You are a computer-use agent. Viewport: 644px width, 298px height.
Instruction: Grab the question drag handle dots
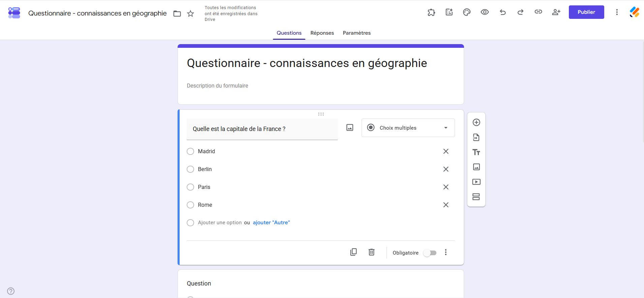[321, 114]
